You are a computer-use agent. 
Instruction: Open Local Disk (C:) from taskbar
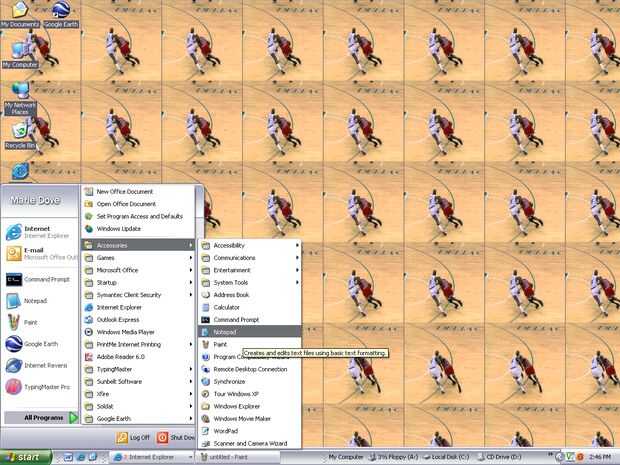click(x=446, y=457)
